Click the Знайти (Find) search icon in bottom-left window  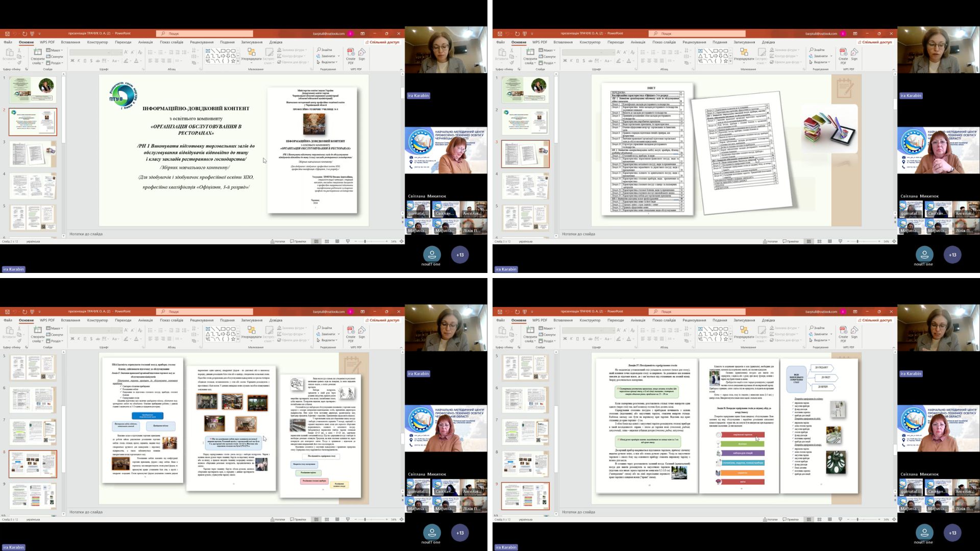(318, 328)
